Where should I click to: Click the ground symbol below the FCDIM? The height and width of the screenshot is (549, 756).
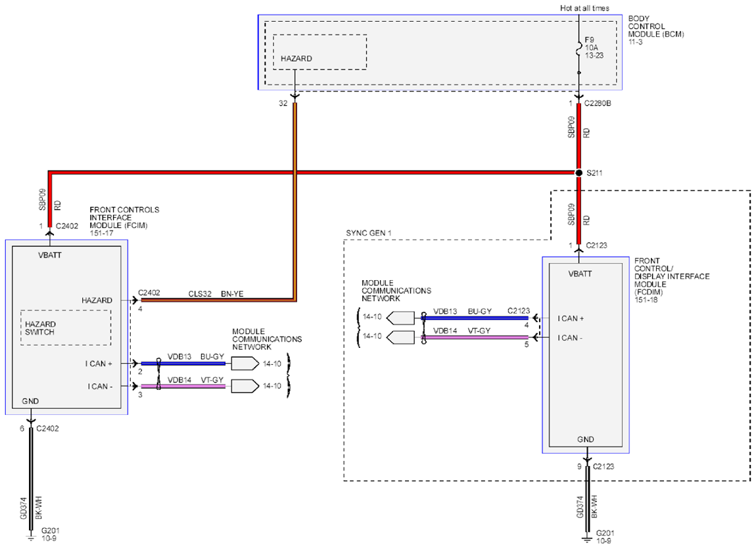pyautogui.click(x=587, y=540)
